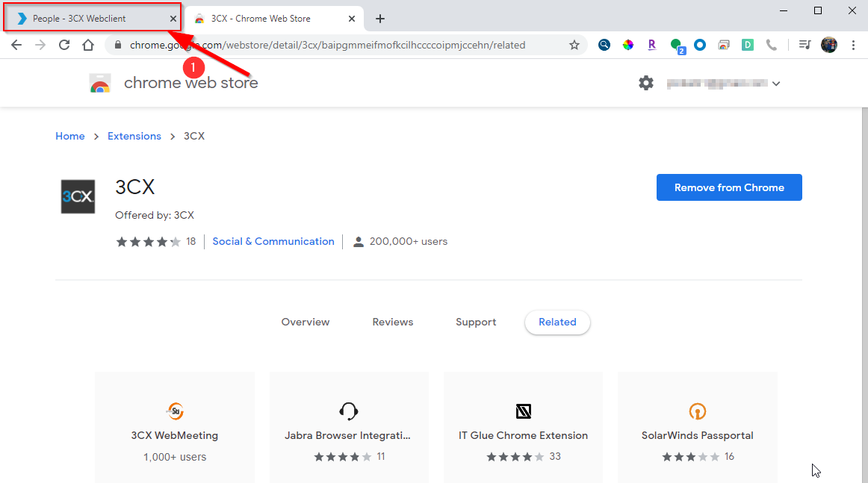Switch to the Overview tab
Viewport: 868px width, 483px height.
coord(306,322)
